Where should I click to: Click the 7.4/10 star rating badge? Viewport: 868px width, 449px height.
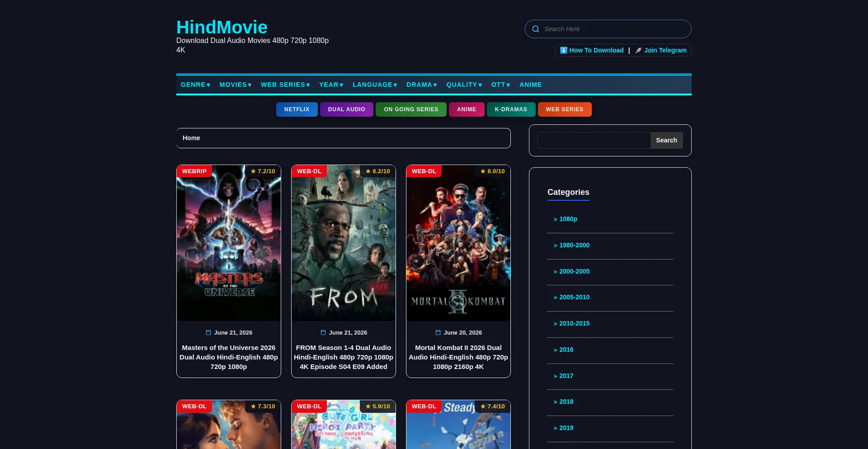[493, 406]
